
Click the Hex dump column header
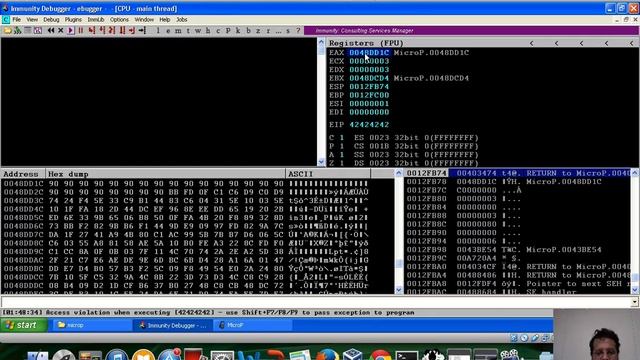165,174
